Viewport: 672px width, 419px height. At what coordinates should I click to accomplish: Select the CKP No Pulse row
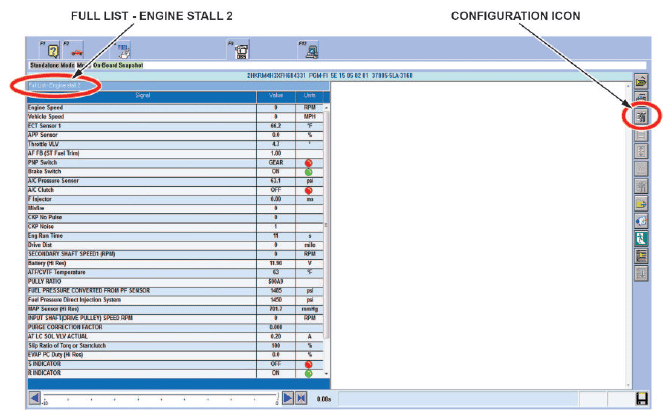[x=175, y=217]
